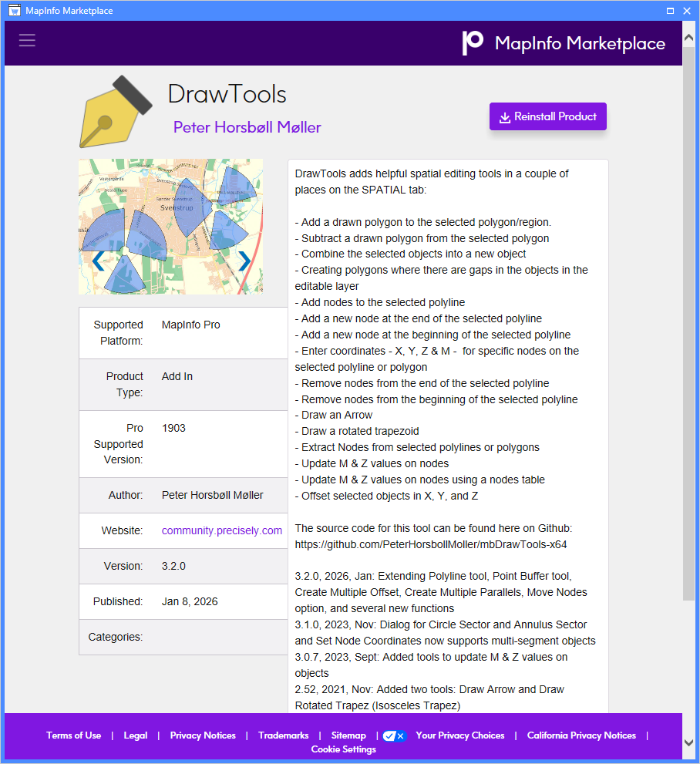
Task: Show next screenshot with right chevron
Action: pyautogui.click(x=244, y=261)
